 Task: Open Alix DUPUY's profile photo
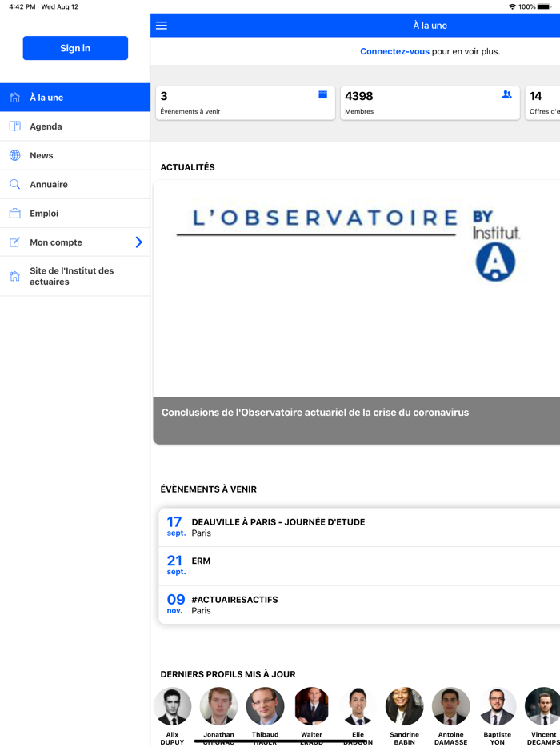(173, 706)
